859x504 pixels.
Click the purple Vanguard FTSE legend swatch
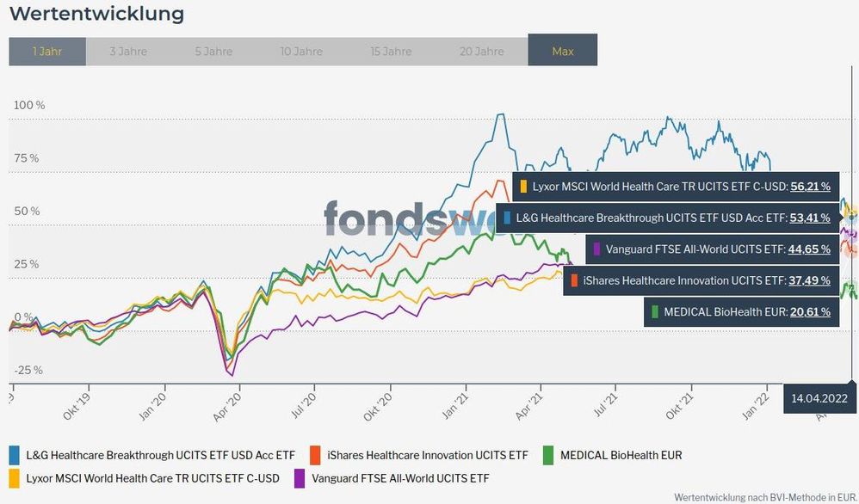pyautogui.click(x=300, y=478)
